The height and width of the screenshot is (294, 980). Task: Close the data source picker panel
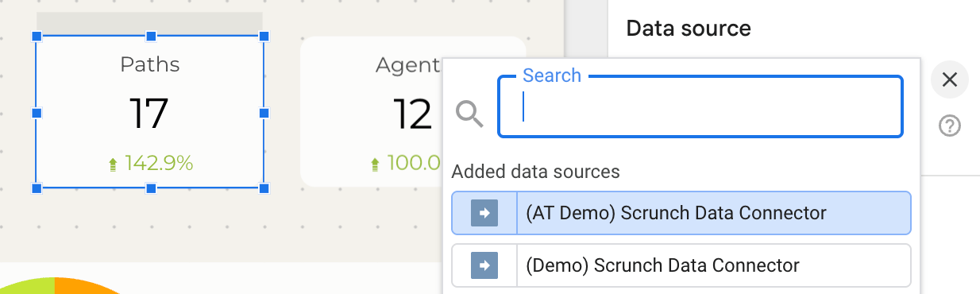click(x=949, y=79)
